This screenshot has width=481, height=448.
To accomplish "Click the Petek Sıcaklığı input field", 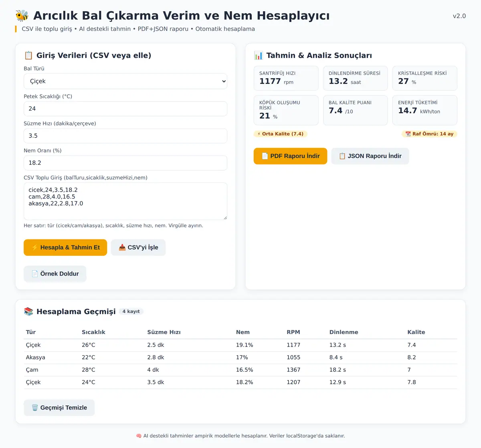I will [x=125, y=109].
